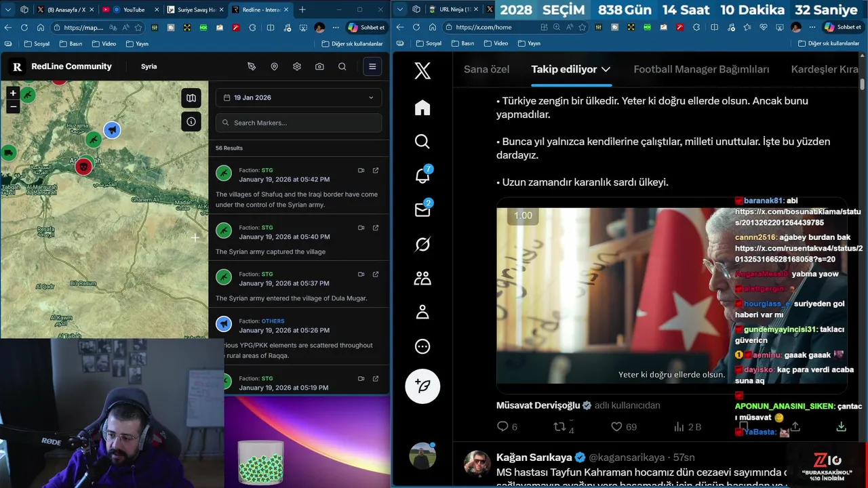
Task: Focus the Search Markers field
Action: [x=298, y=123]
